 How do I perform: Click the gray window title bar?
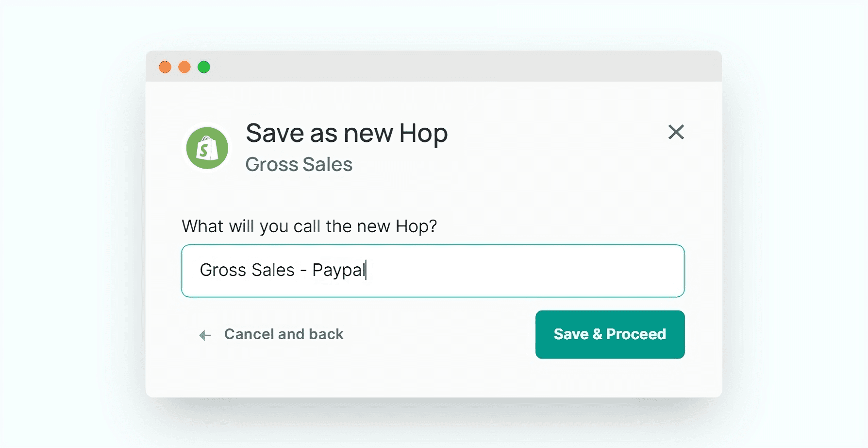(437, 67)
